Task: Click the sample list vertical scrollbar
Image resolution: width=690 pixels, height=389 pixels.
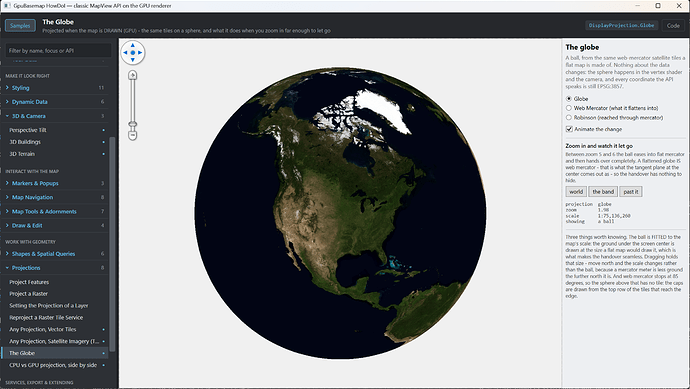Action: (x=112, y=244)
